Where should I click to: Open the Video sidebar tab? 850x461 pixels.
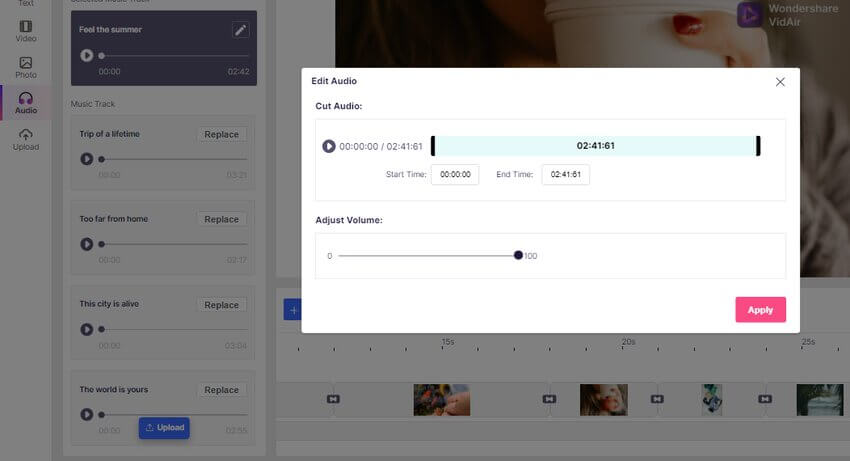coord(26,31)
